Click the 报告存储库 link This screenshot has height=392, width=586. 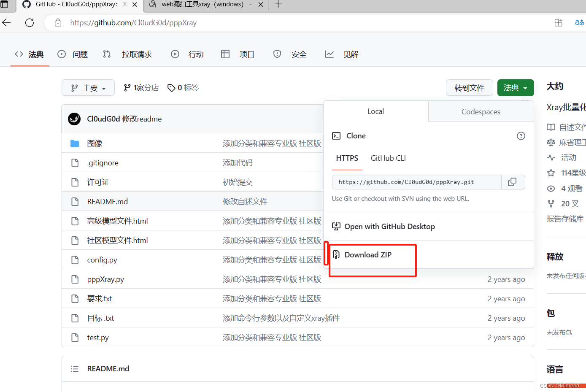(x=565, y=219)
